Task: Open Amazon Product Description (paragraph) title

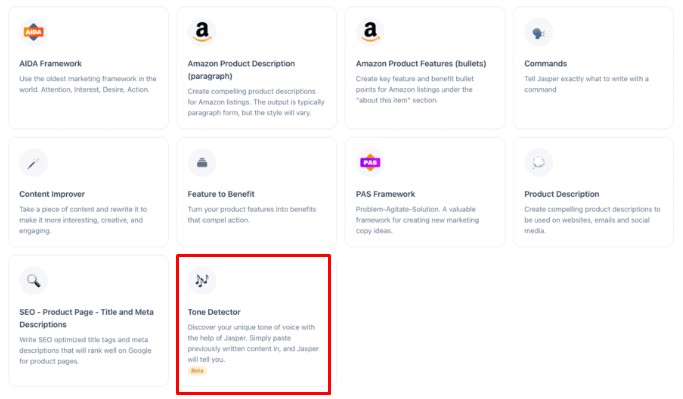Action: pos(241,70)
